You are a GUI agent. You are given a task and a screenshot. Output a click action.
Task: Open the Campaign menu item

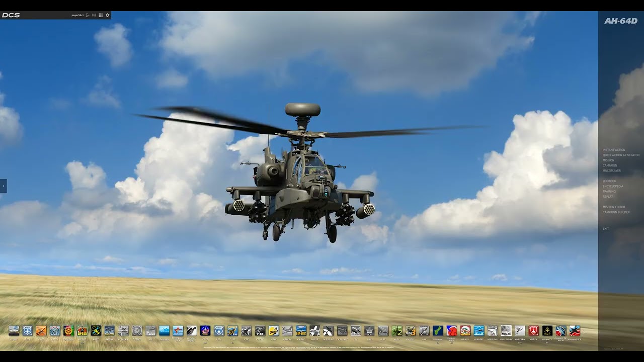coord(610,165)
